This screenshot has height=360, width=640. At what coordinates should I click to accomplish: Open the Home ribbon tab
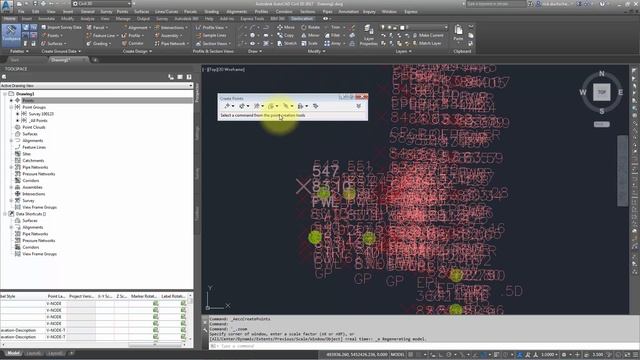pos(9,19)
